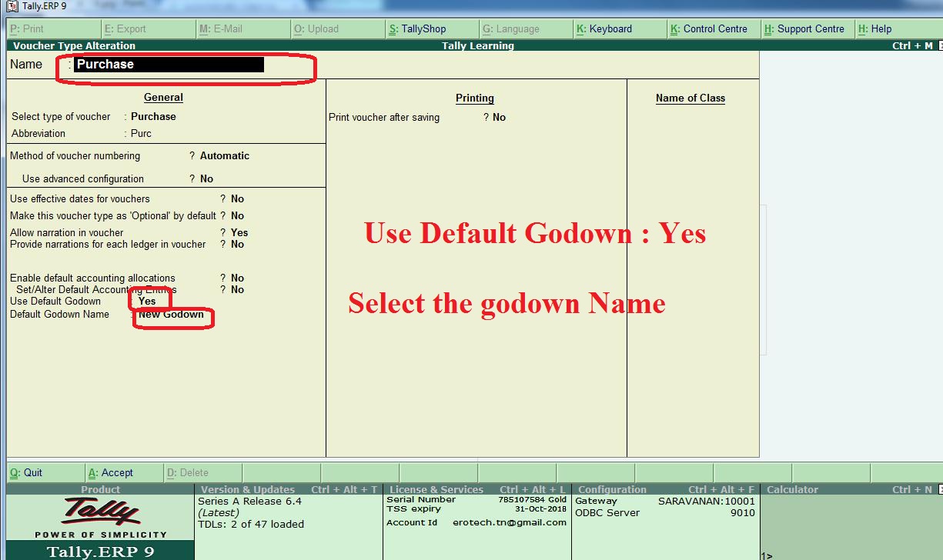
Task: Click Serial Number 785107584 Gold
Action: [477, 500]
